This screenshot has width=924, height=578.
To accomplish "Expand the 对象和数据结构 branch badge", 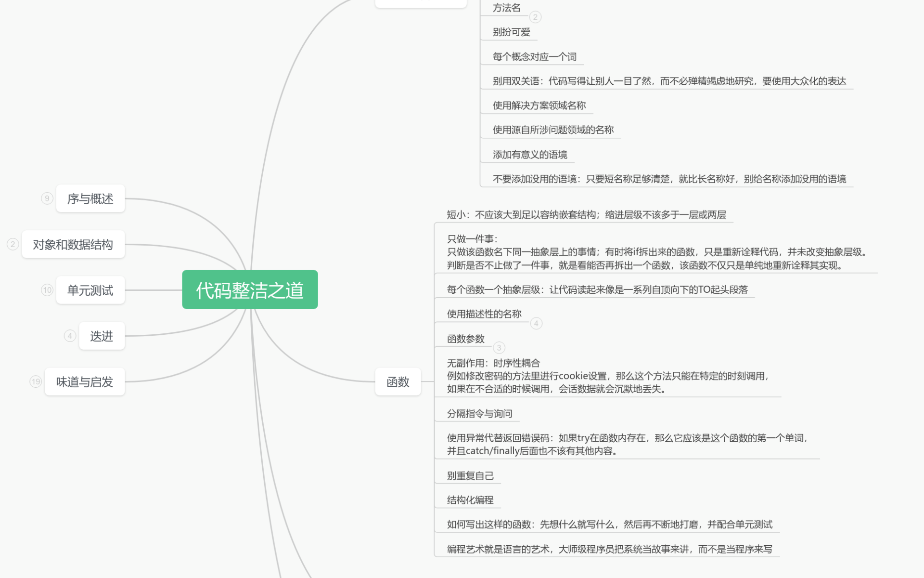I will pyautogui.click(x=12, y=244).
